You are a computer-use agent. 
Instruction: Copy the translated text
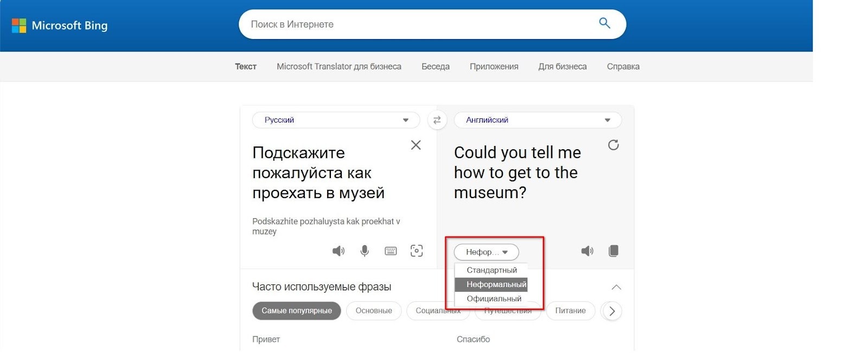(x=614, y=251)
